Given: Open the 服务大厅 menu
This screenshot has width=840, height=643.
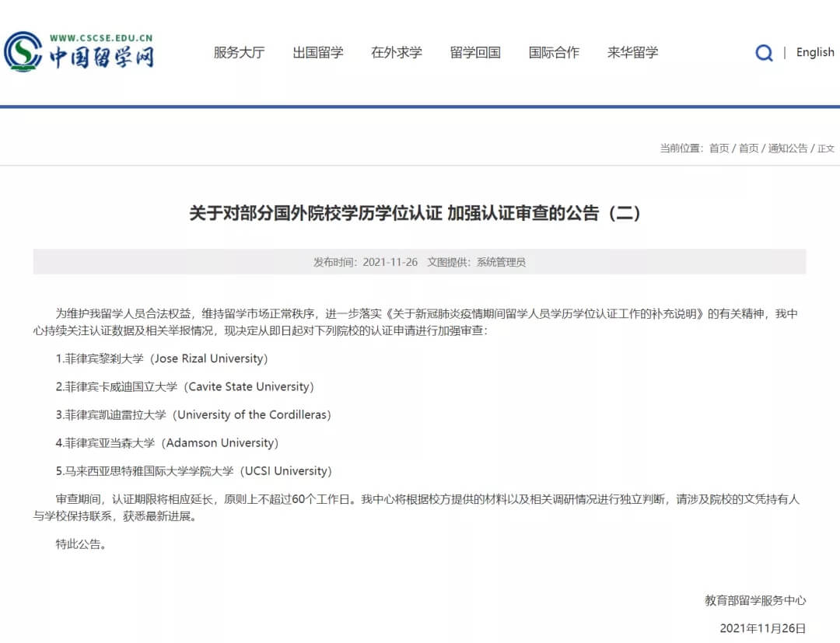Looking at the screenshot, I should [239, 52].
